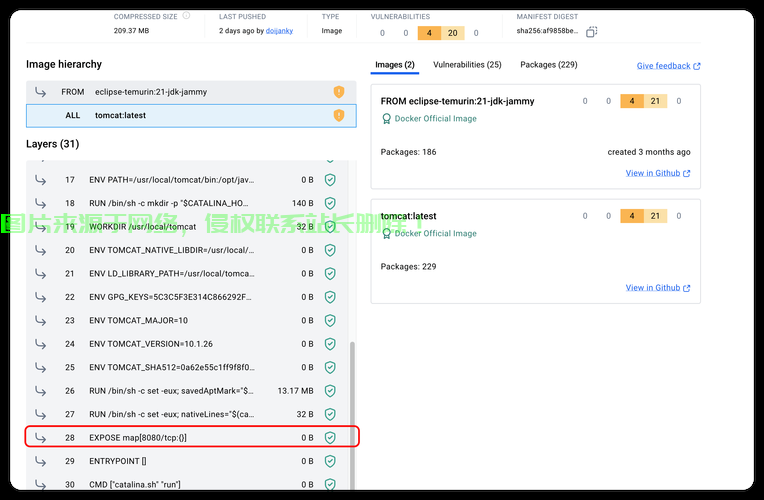Click the Packages: 229 text
The image size is (764, 500).
click(408, 267)
